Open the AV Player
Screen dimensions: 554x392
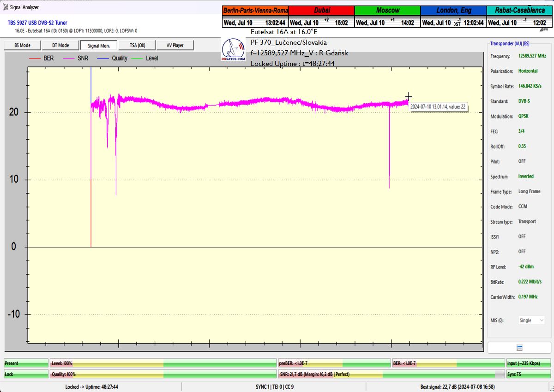[175, 45]
